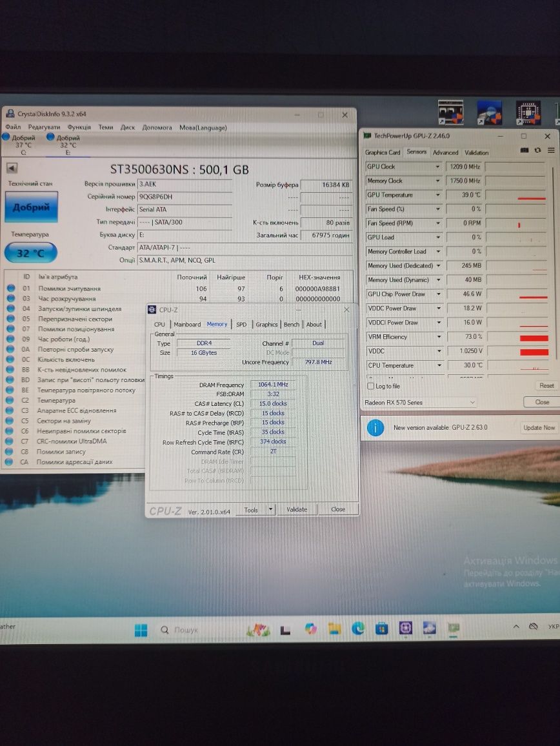The image size is (560, 746).
Task: Open the Fan Speed (%) sensor dropdown
Action: (x=437, y=209)
